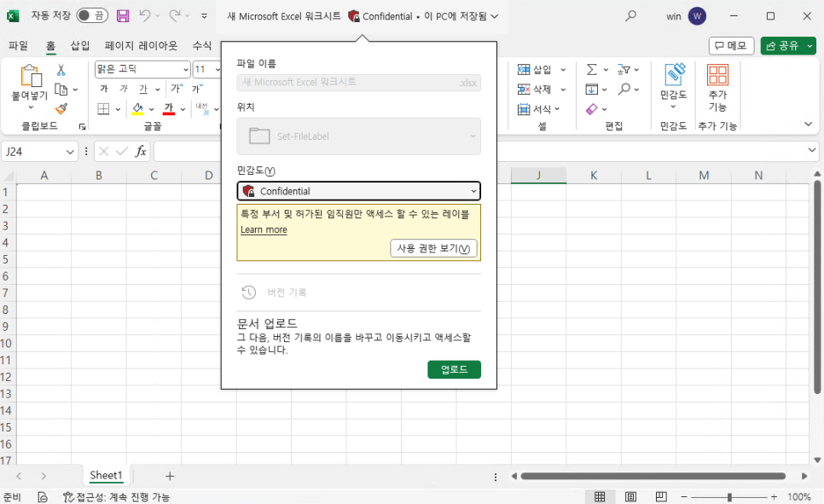Click the insert function fx icon
Viewport: 824px width, 504px height.
[141, 152]
